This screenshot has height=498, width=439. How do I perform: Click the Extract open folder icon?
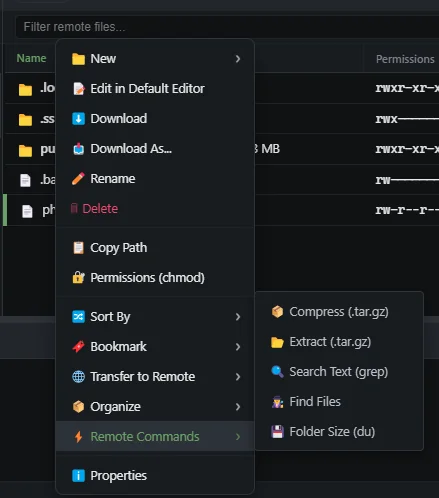pos(277,342)
